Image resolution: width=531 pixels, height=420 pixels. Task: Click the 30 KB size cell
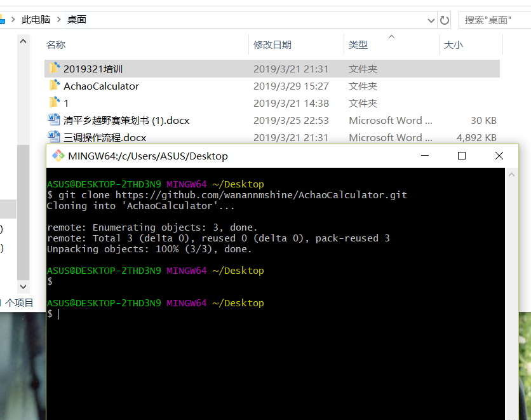483,120
